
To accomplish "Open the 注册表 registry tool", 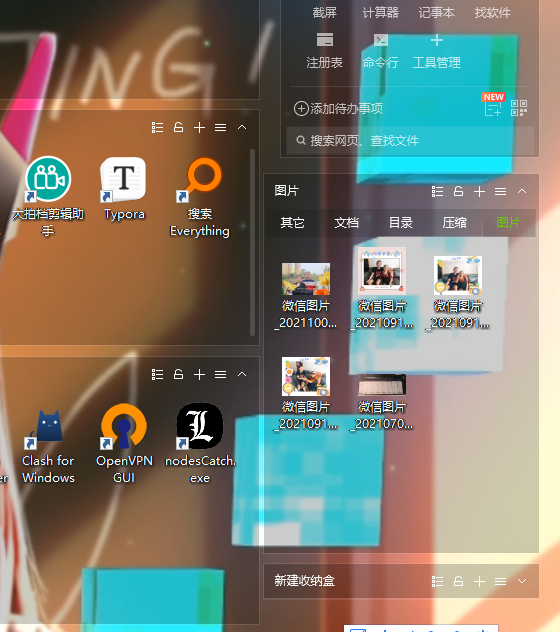I will coord(325,51).
